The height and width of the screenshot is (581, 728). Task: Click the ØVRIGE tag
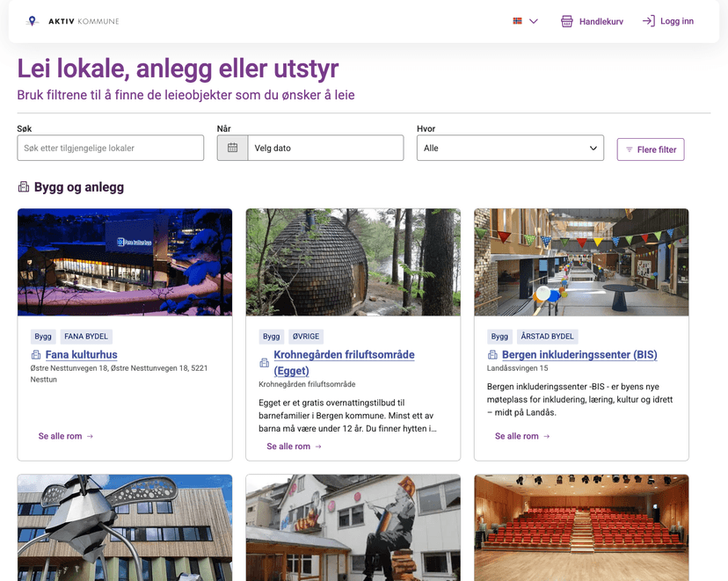point(306,337)
